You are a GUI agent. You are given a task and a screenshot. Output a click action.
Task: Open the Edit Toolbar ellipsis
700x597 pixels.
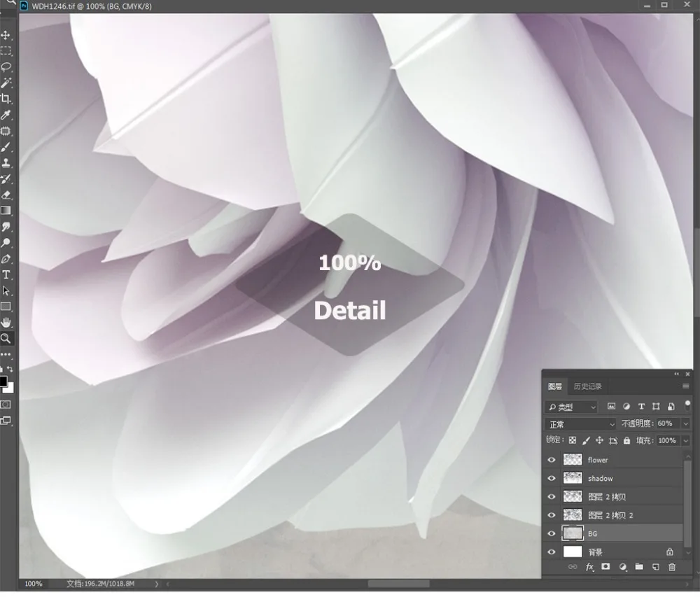(x=6, y=354)
